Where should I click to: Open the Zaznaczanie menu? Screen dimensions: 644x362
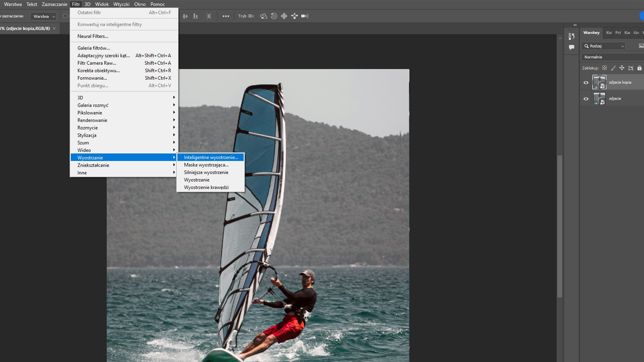[x=54, y=4]
